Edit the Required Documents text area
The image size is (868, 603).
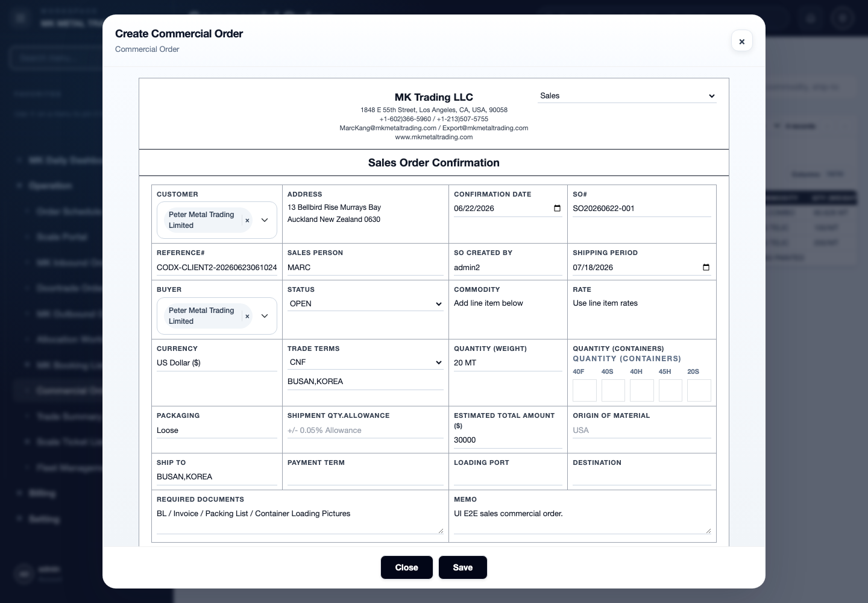point(300,520)
